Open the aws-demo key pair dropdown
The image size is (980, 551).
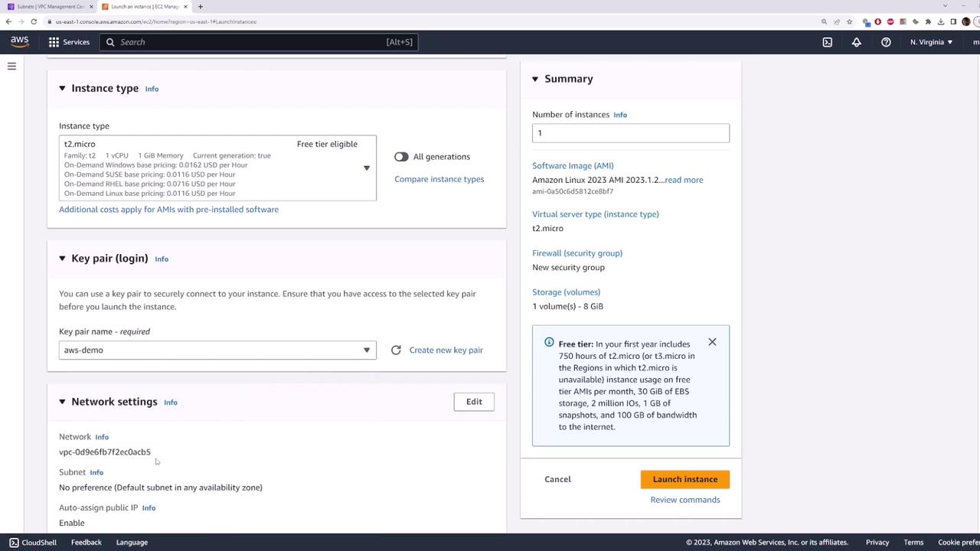coord(217,350)
